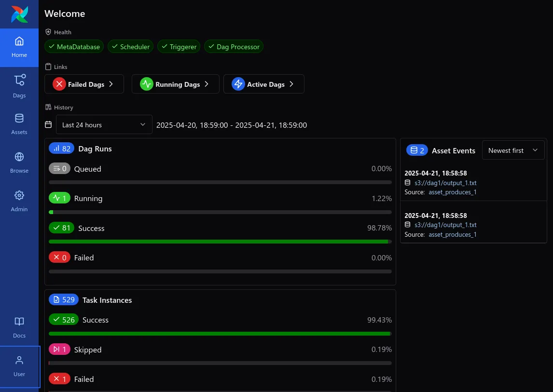Open the second s3://dag1/output_1.txt asset link

pos(445,225)
